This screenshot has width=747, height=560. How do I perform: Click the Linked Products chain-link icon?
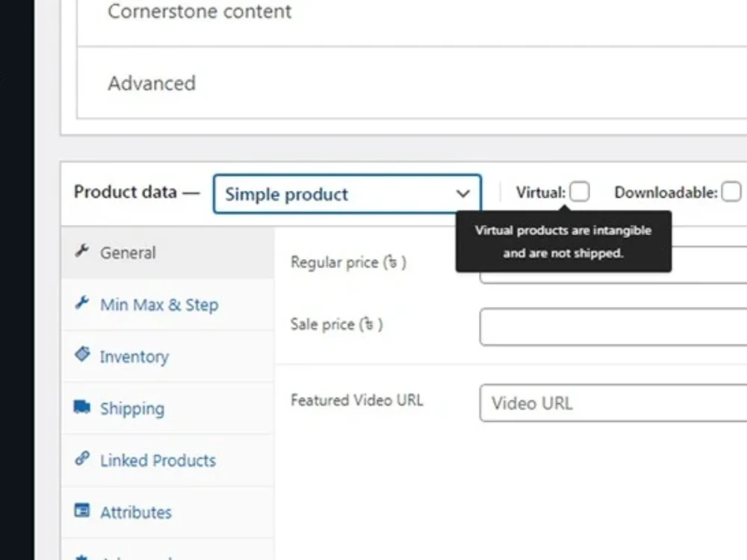82,459
